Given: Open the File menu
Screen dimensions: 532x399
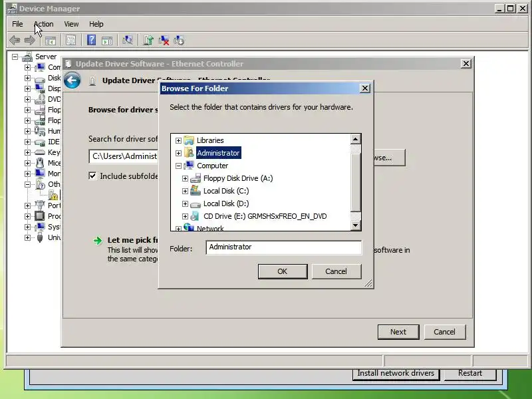Looking at the screenshot, I should tap(17, 24).
